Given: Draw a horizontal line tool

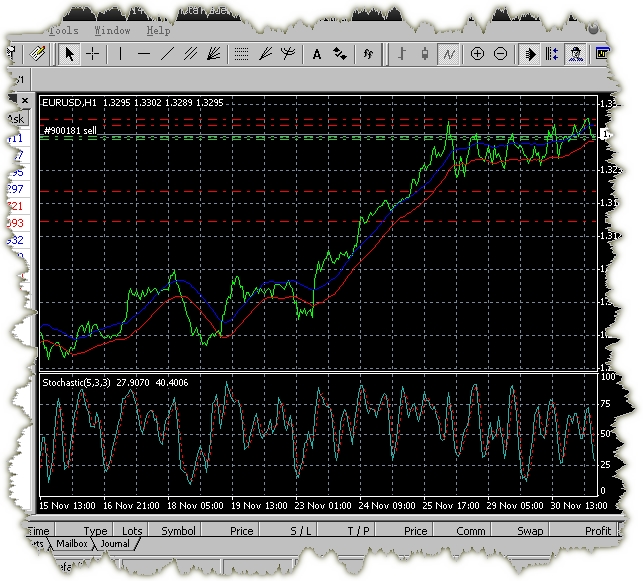Looking at the screenshot, I should pyautogui.click(x=144, y=54).
